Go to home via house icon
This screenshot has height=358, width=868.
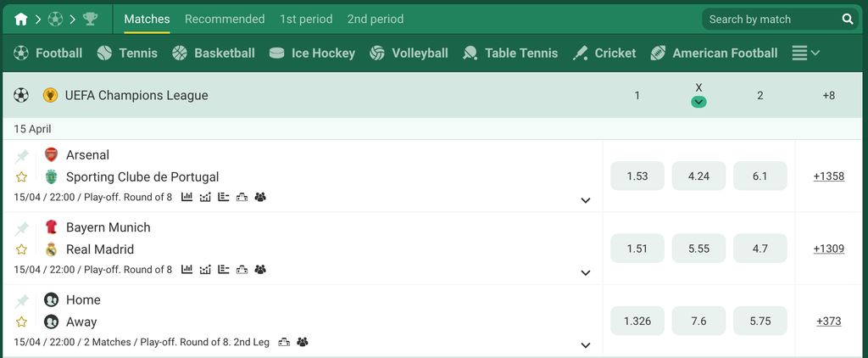tap(21, 20)
